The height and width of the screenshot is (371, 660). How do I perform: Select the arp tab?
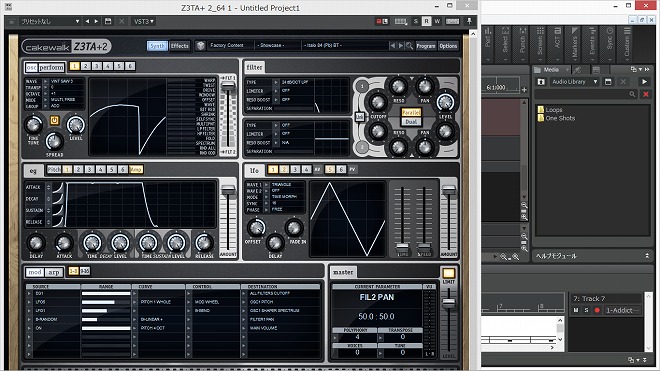pos(54,272)
